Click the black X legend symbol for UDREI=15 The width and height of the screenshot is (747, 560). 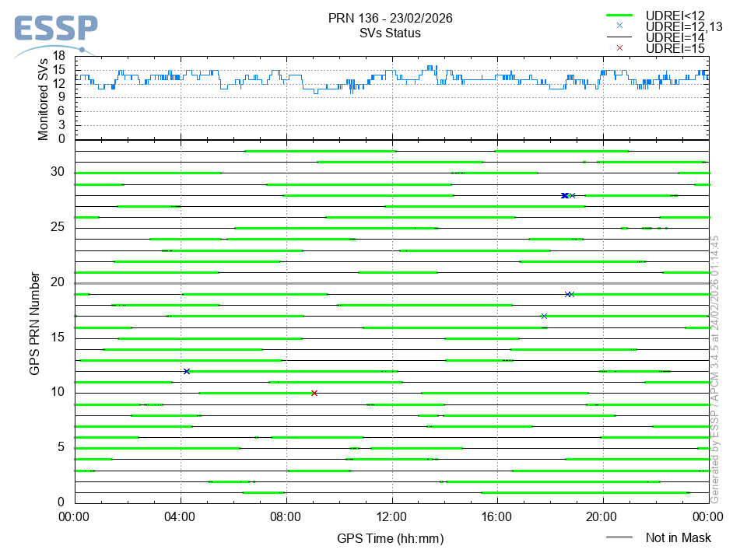(620, 47)
